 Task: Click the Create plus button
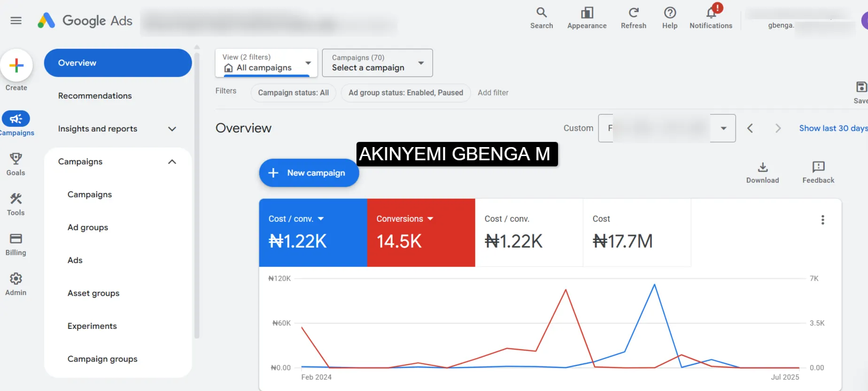tap(16, 65)
